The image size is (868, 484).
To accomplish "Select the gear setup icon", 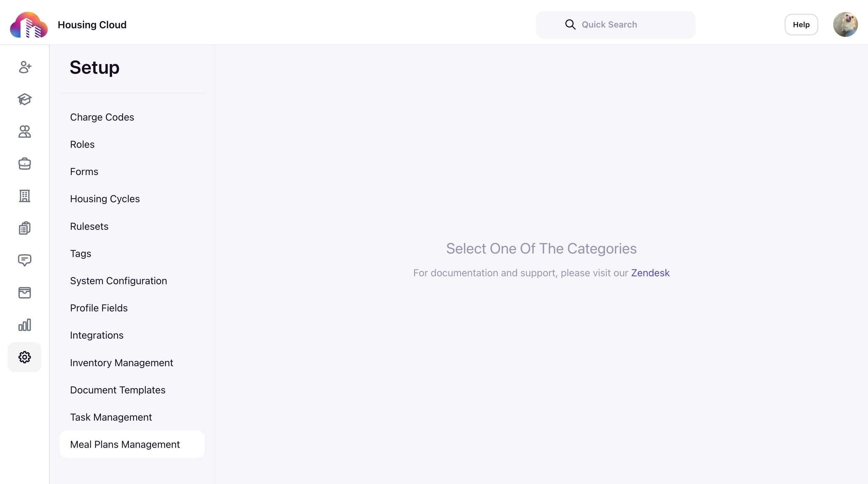I will 24,357.
